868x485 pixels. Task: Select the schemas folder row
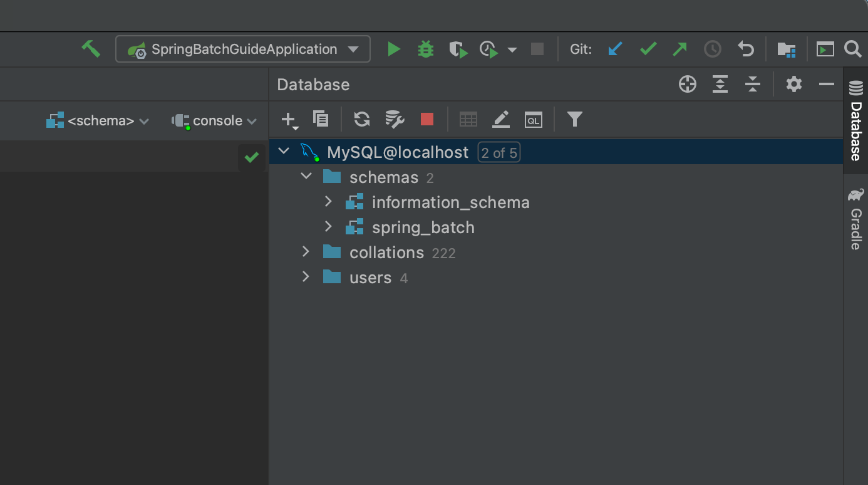click(x=556, y=177)
